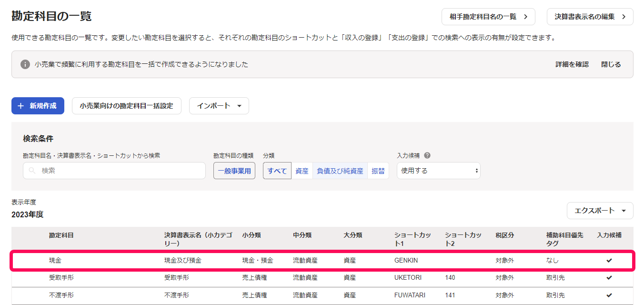This screenshot has height=305, width=644.
Task: Open the 入力候補 使用する dropdown
Action: [x=438, y=171]
